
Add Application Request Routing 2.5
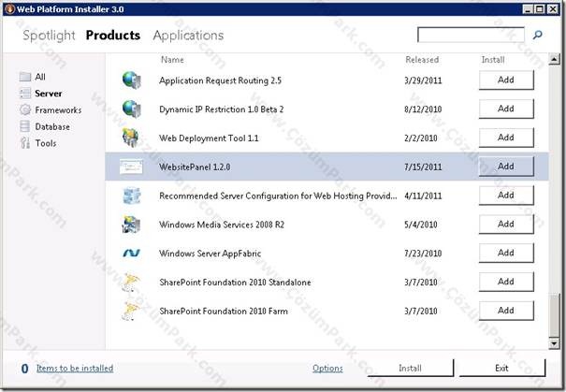pyautogui.click(x=506, y=80)
